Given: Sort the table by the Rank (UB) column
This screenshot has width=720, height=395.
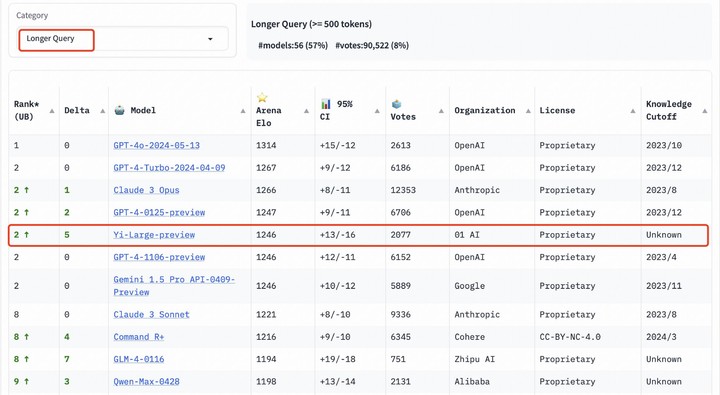Looking at the screenshot, I should click(x=52, y=111).
